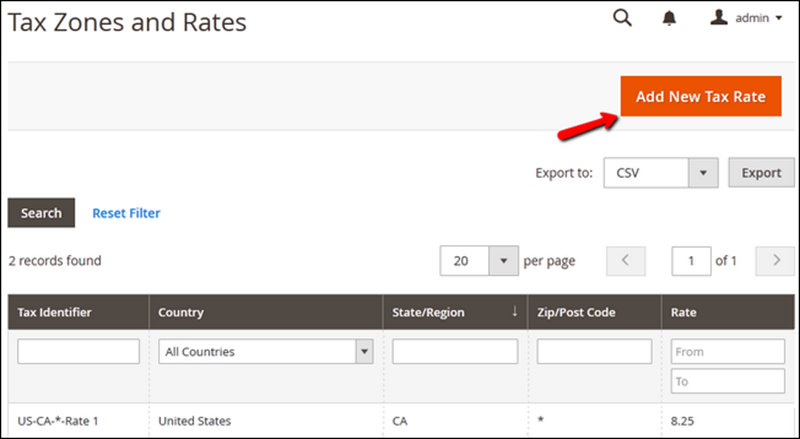Sort by Country column header
This screenshot has width=800, height=439.
coord(181,312)
